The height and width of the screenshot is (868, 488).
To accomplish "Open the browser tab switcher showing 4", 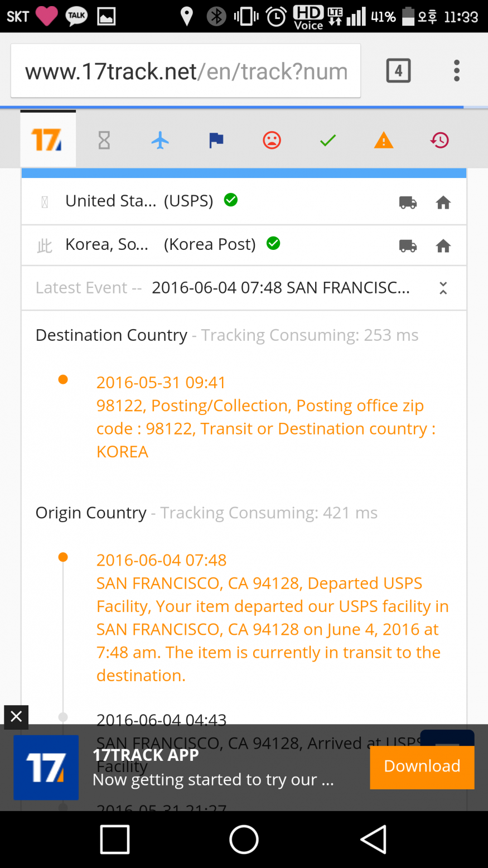I will coord(398,71).
